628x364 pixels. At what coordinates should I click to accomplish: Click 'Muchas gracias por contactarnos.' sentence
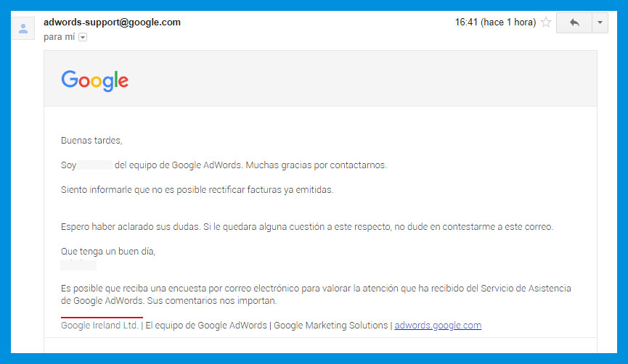point(317,165)
